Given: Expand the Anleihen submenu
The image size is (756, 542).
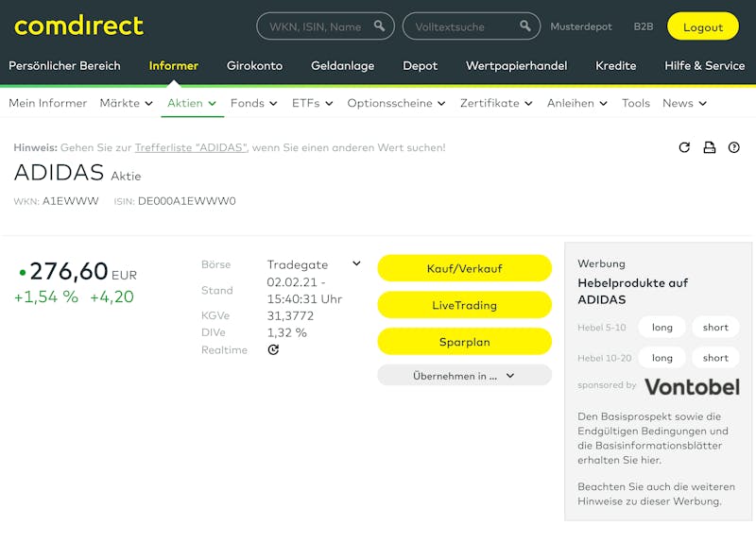Looking at the screenshot, I should [577, 103].
